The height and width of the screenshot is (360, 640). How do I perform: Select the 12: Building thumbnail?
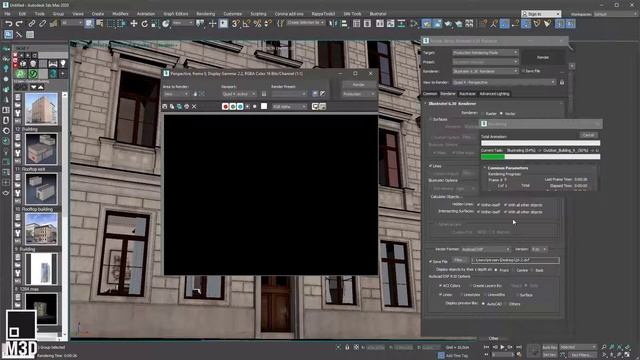[x=41, y=109]
